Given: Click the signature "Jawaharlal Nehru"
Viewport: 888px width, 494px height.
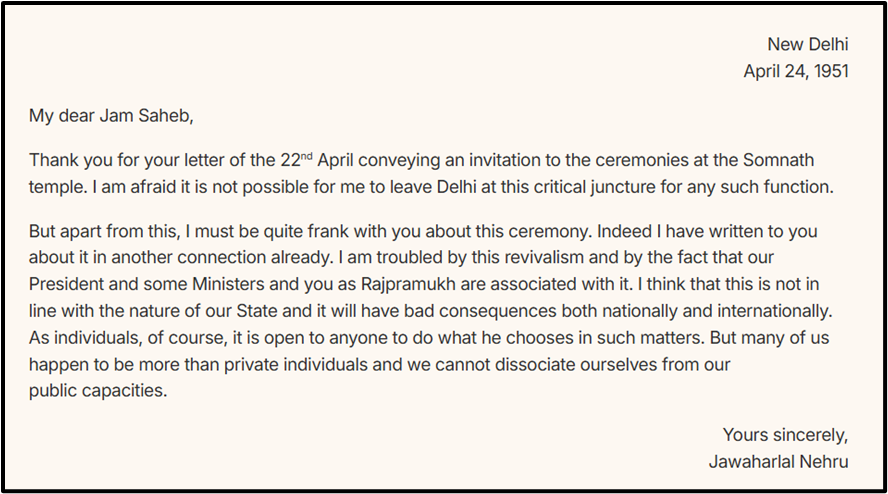Looking at the screenshot, I should tap(778, 461).
